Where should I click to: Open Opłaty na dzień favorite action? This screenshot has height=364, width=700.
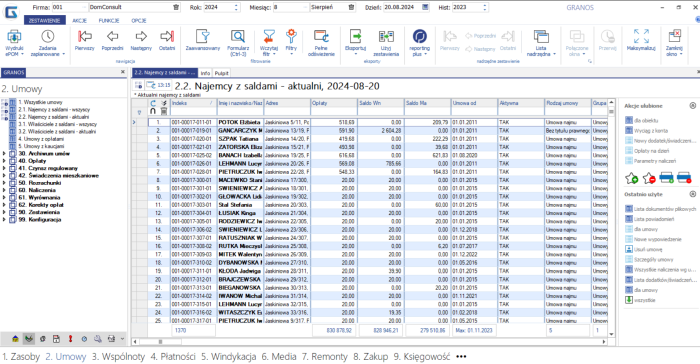[x=652, y=151]
